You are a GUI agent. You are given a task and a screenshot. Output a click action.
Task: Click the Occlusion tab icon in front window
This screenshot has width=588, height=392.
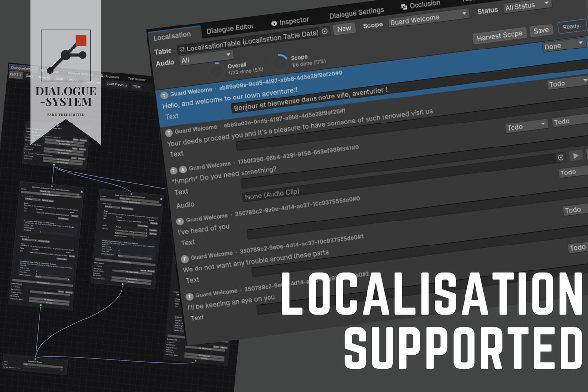(x=404, y=6)
